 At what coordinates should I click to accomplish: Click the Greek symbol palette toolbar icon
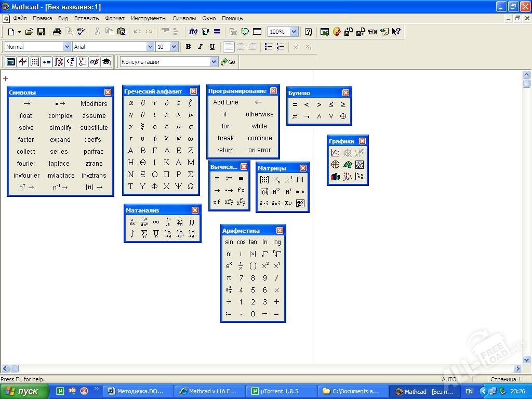pyautogui.click(x=94, y=62)
